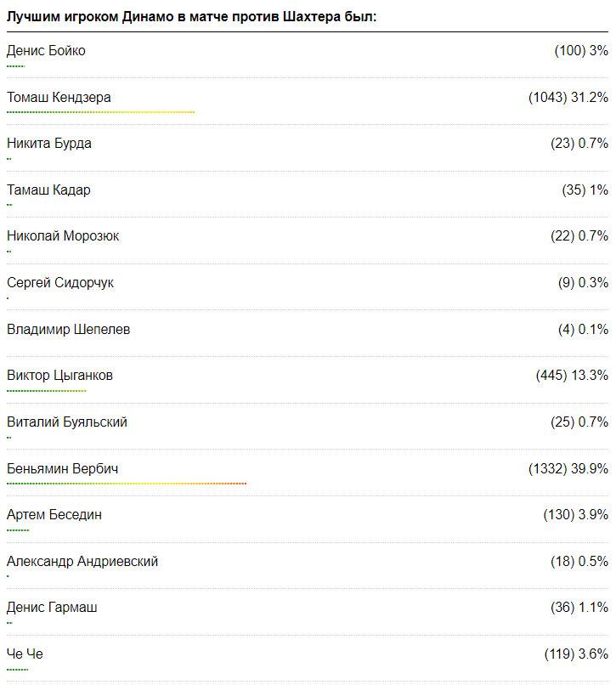This screenshot has width=616, height=685.
Task: Click the (1332) 39.9% vote count
Action: (568, 469)
